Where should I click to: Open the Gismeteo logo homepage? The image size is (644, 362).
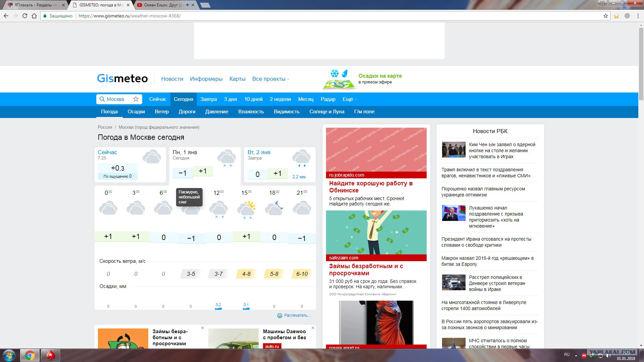122,78
